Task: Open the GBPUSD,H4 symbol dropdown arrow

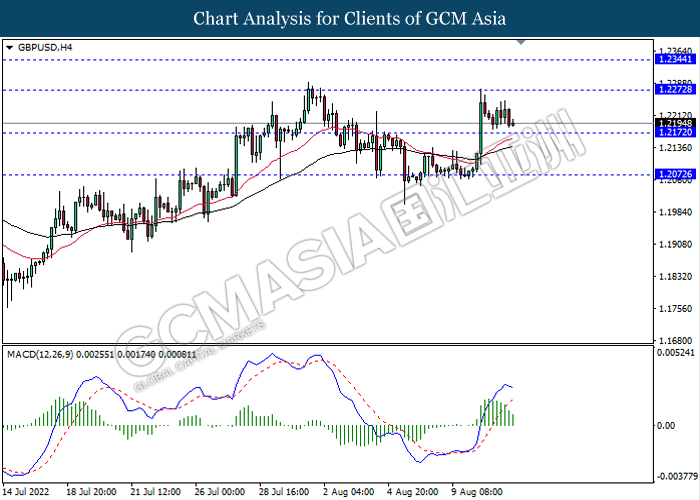Action: (x=10, y=47)
